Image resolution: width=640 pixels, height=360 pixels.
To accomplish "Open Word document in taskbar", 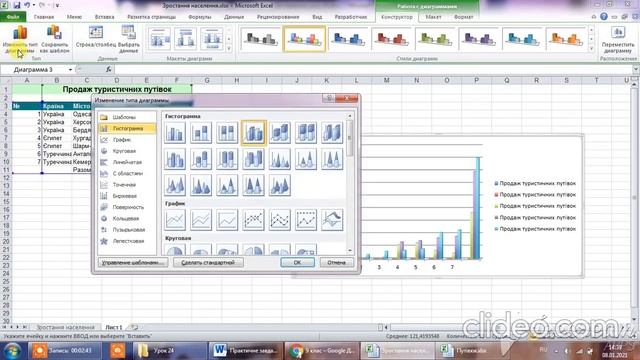I will [x=245, y=351].
